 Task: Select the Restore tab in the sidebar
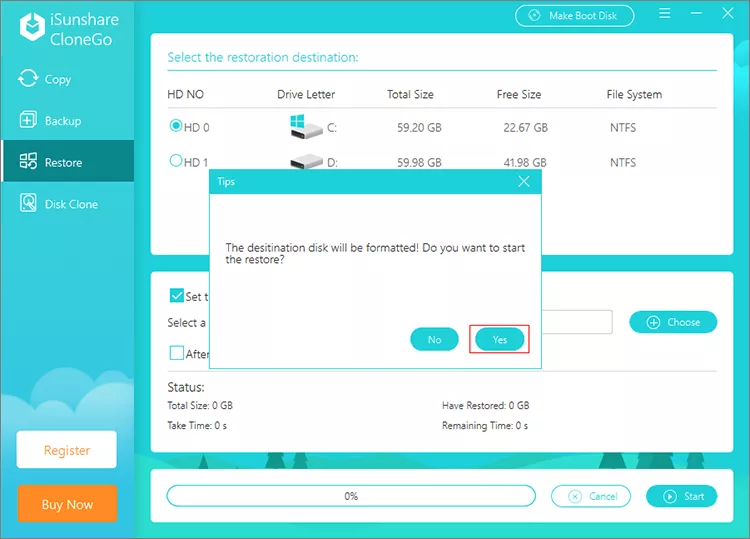67,161
